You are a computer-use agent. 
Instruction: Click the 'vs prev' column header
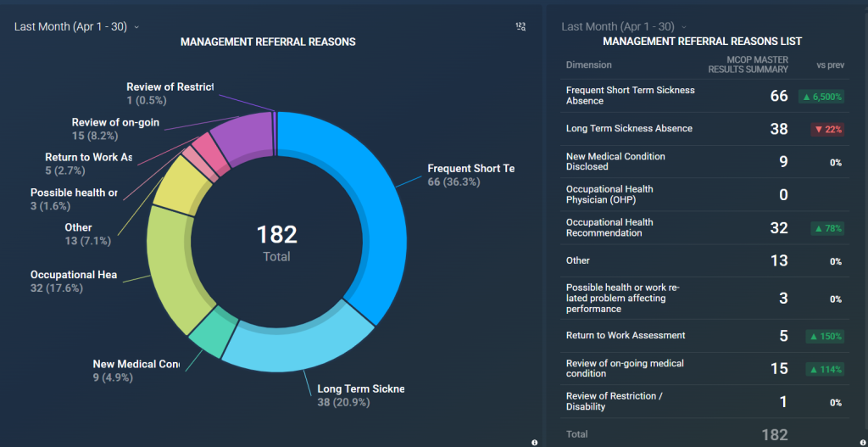pos(831,64)
